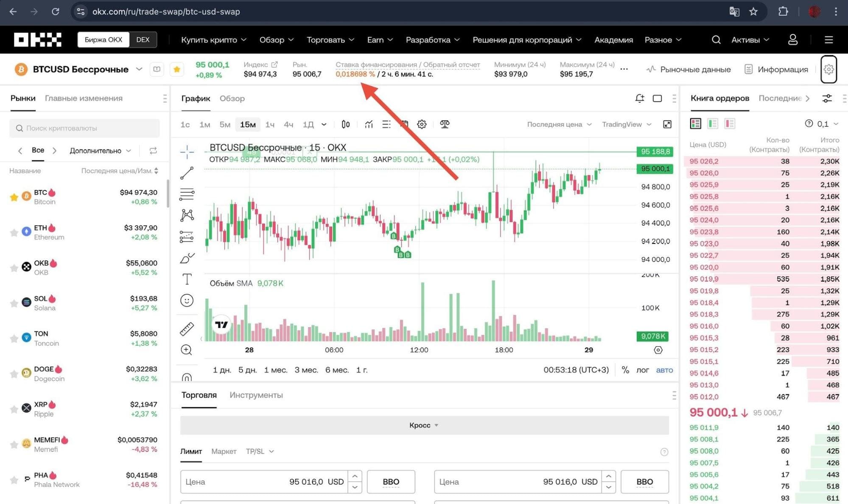Viewport: 848px width, 504px height.
Task: Select the crosshair cursor tool
Action: [187, 151]
